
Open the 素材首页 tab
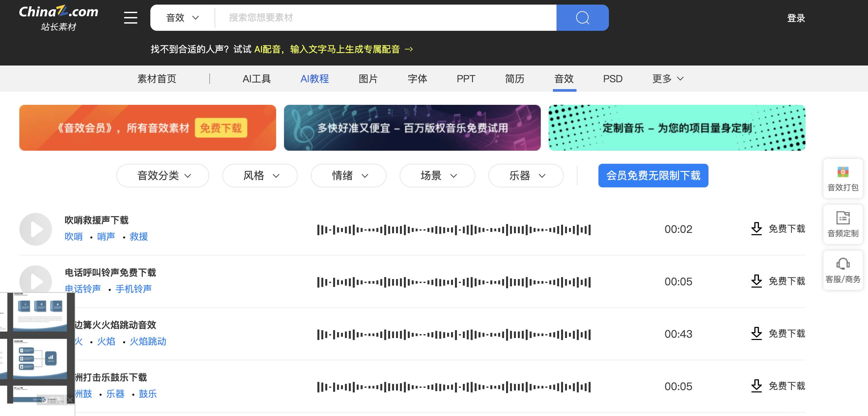[x=157, y=79]
